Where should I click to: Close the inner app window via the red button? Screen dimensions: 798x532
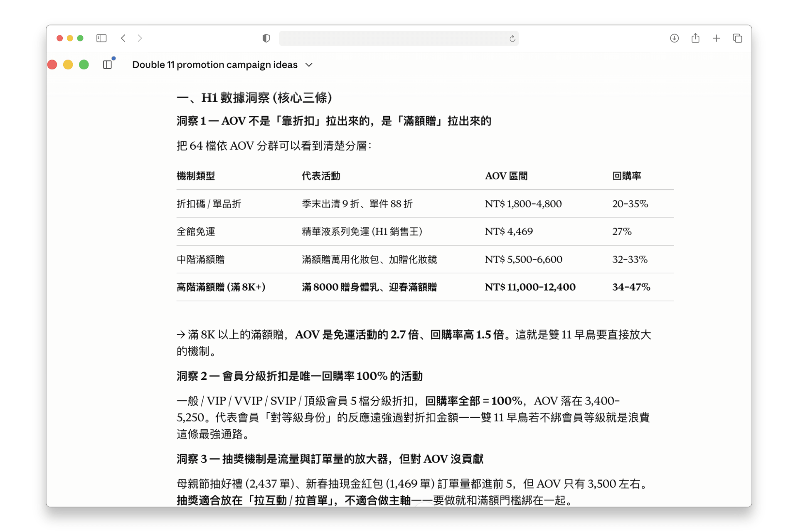[52, 65]
